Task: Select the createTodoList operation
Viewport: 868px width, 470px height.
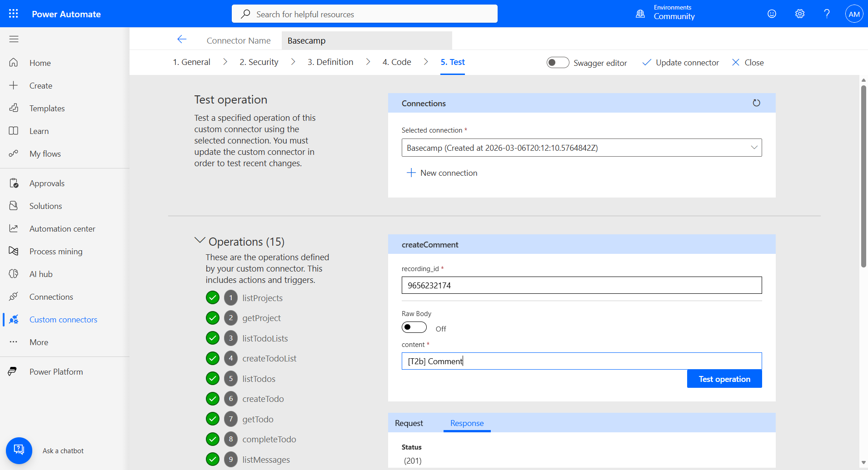Action: (x=269, y=358)
